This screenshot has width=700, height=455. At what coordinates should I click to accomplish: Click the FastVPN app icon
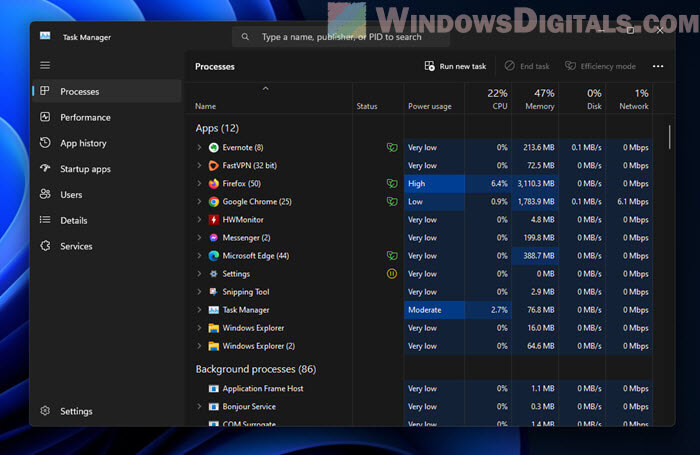214,166
